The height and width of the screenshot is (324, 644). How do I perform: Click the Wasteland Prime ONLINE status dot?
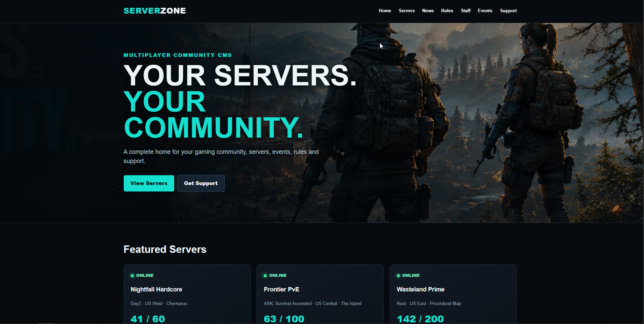tap(398, 276)
